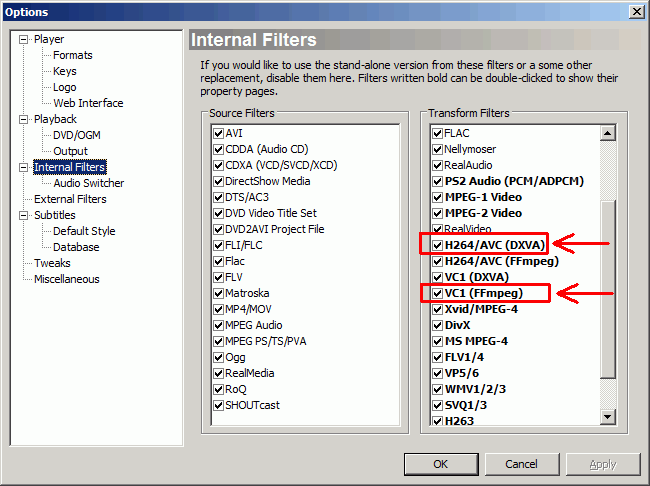Uncheck the H264/AVC (DXVA) filter
The width and height of the screenshot is (650, 486).
[437, 245]
